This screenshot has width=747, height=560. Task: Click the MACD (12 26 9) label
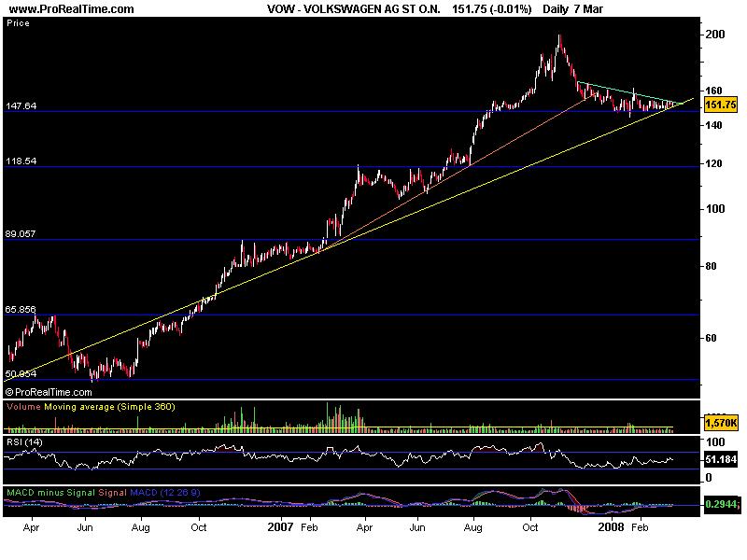click(x=165, y=493)
